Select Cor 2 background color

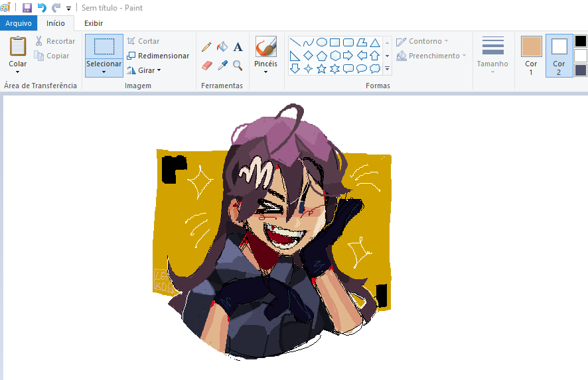coord(559,56)
